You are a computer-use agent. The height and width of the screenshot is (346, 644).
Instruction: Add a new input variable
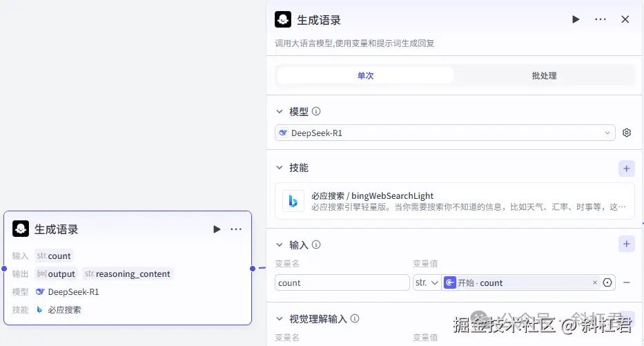click(626, 244)
